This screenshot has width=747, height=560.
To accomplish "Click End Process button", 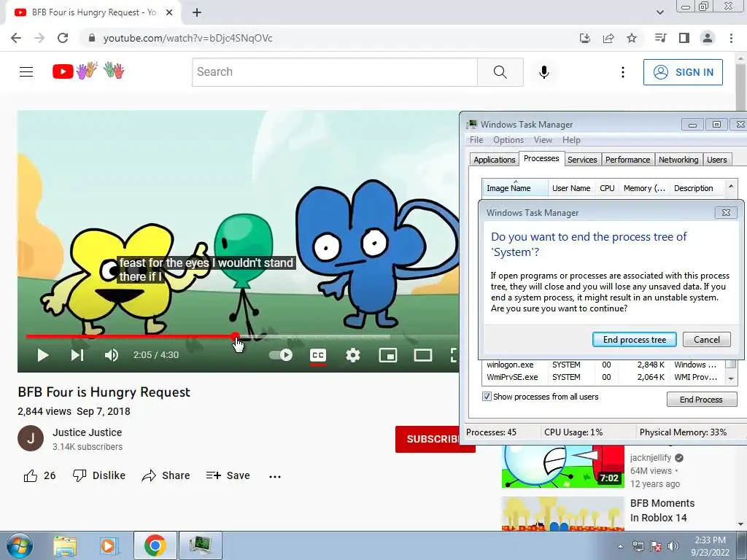I will pos(701,400).
